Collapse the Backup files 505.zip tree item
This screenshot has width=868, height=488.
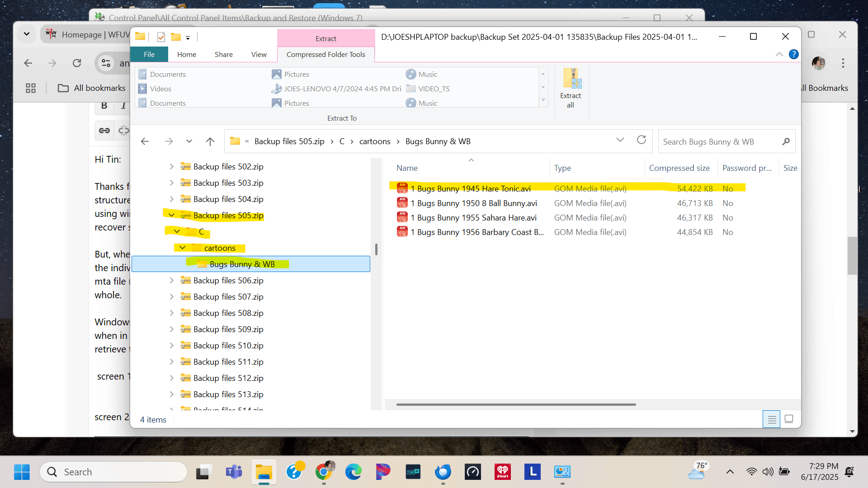click(x=171, y=215)
